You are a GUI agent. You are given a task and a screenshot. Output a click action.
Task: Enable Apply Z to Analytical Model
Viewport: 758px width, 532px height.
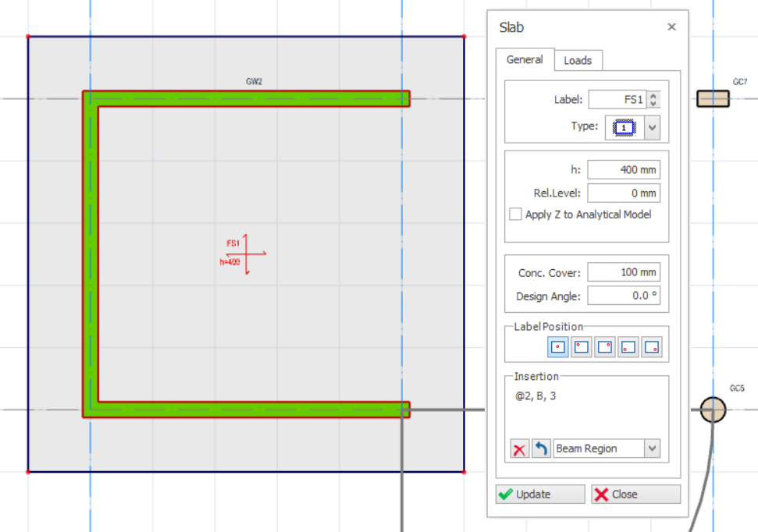tap(515, 215)
